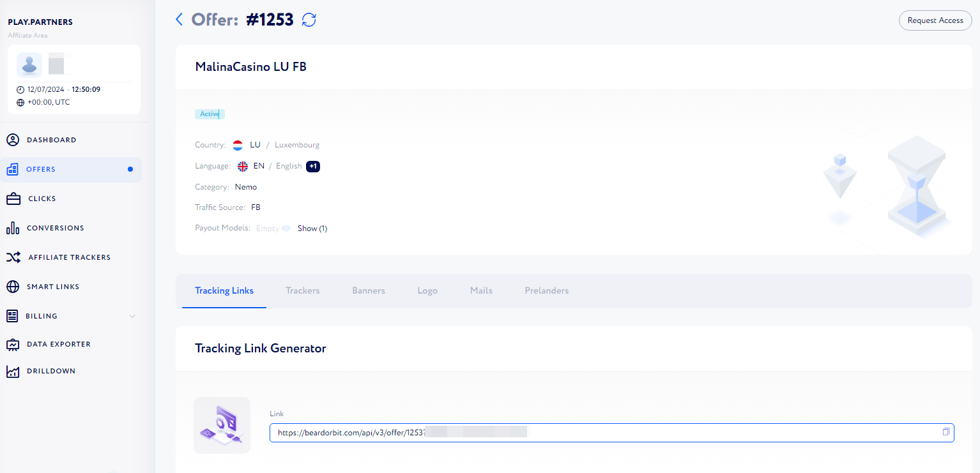The width and height of the screenshot is (980, 473).
Task: Switch to the Banners tab
Action: pos(369,290)
